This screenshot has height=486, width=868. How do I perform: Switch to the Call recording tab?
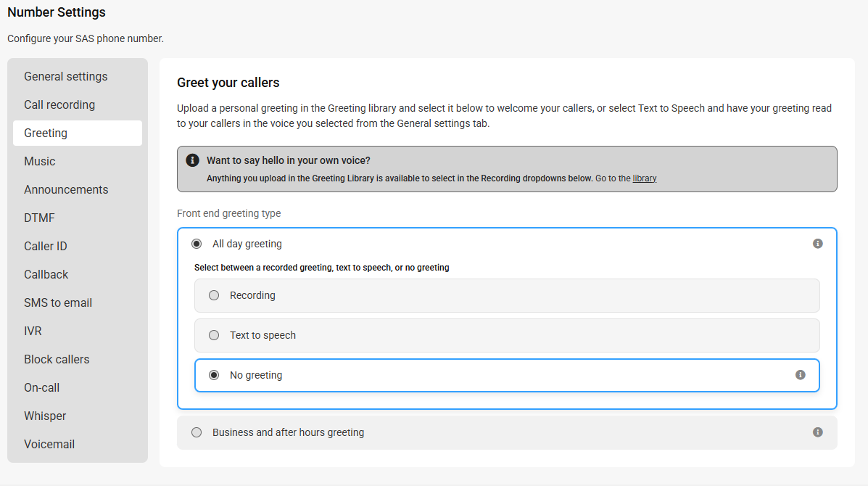coord(78,104)
